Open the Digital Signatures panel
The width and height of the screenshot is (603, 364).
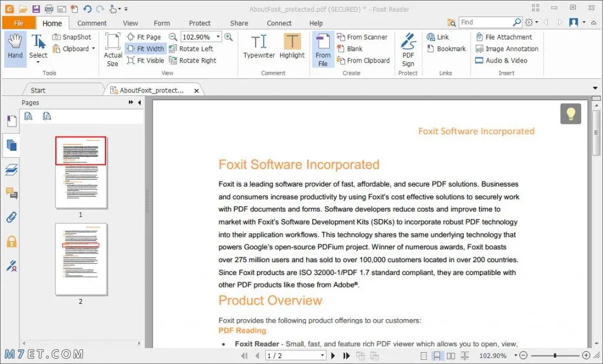(x=12, y=266)
